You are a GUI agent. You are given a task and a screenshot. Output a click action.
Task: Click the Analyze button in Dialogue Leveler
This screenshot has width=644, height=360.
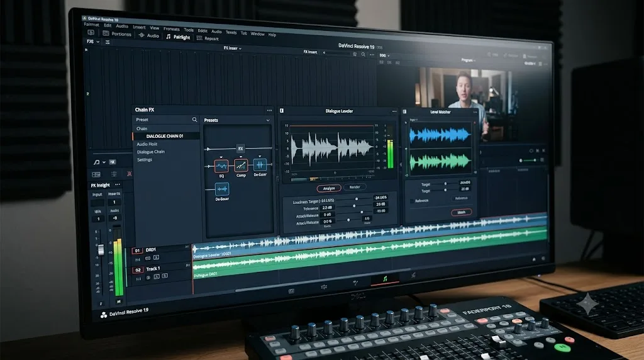[x=329, y=188]
